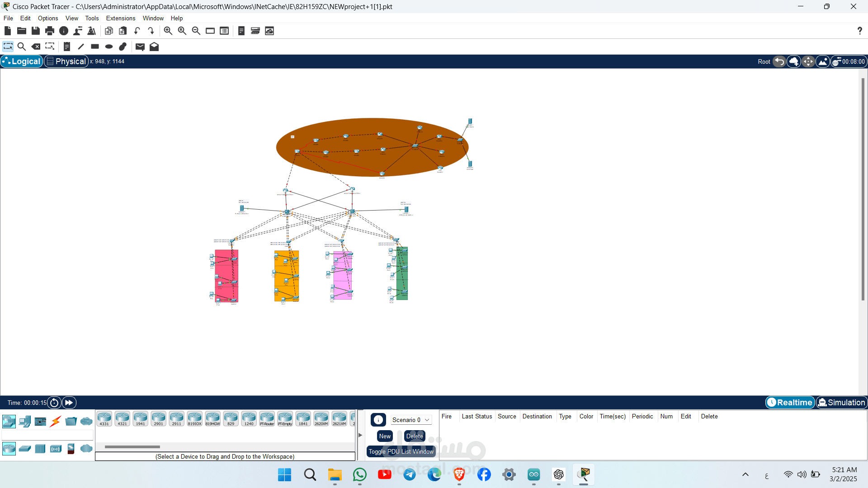Image resolution: width=868 pixels, height=488 pixels.
Task: Click the Paste icon in toolbar
Action: pos(123,31)
